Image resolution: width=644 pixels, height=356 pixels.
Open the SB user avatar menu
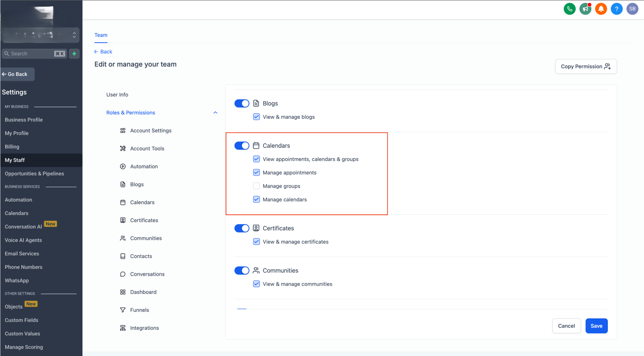pyautogui.click(x=632, y=9)
